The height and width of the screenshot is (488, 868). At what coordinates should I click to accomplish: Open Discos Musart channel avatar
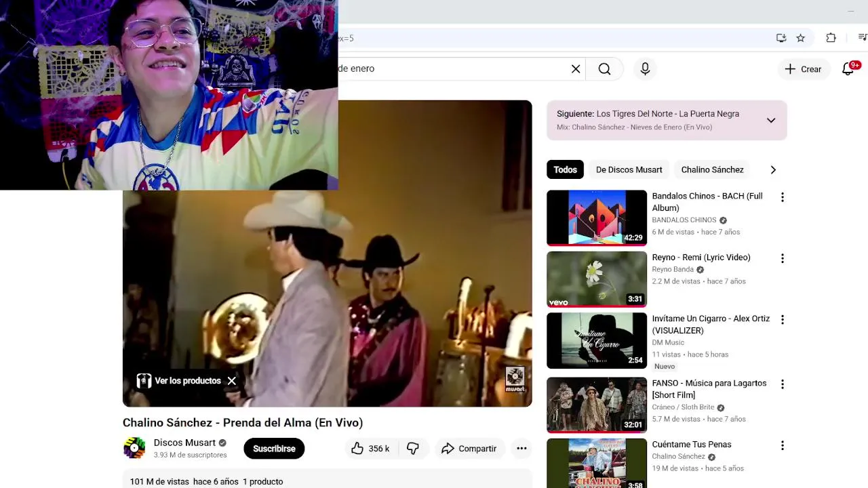tap(134, 448)
